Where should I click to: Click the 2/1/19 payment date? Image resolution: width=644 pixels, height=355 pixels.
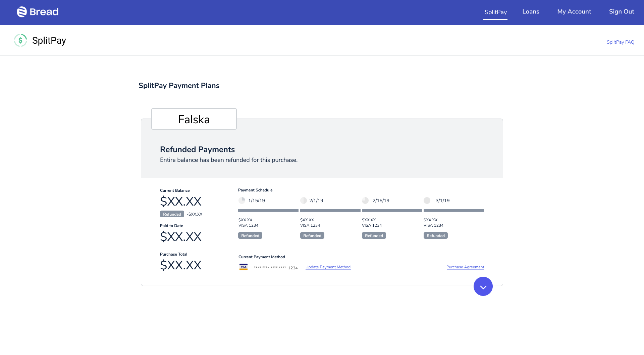coord(316,201)
